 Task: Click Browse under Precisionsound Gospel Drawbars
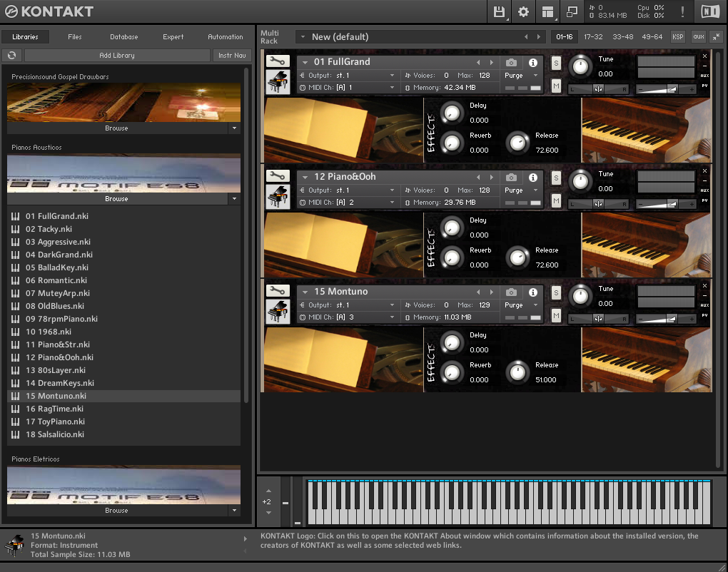(x=116, y=128)
